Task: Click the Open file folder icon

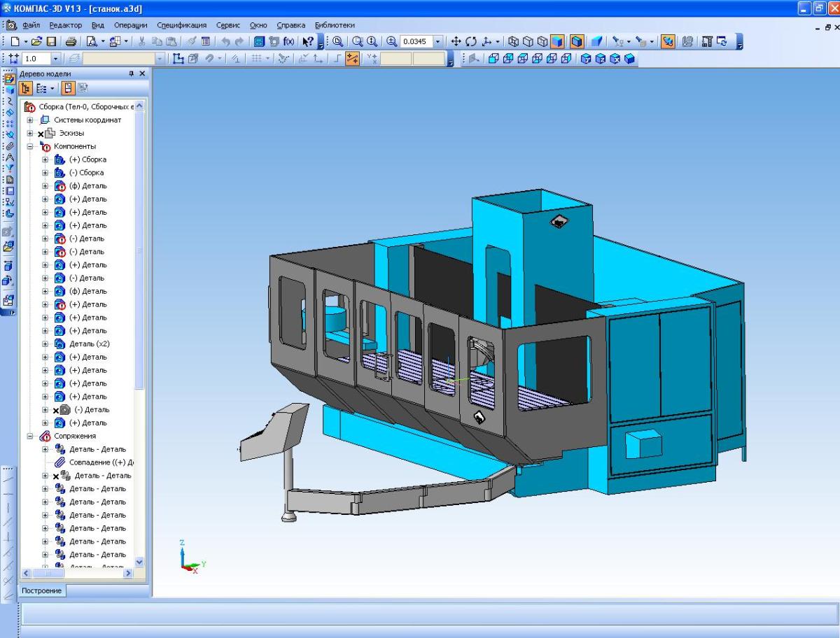Action: [x=36, y=41]
